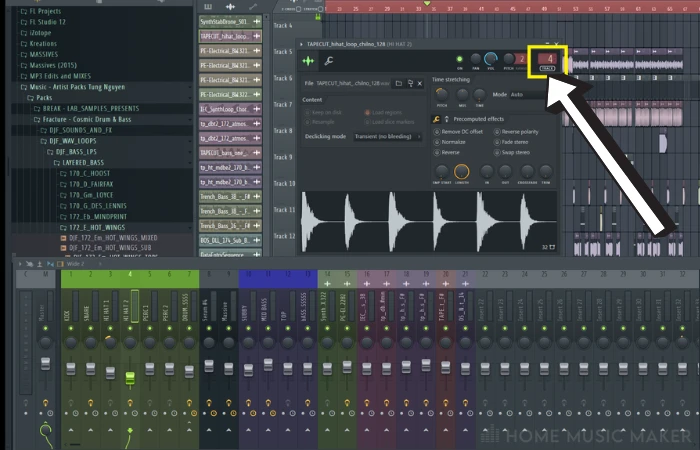Adjust the HI HAT 2 green fader
This screenshot has height=450, width=700.
(x=130, y=378)
